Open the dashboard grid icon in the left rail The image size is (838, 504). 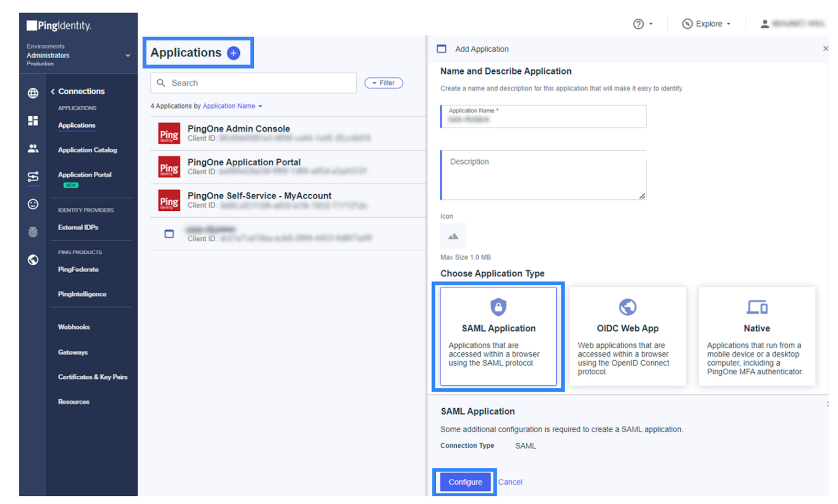click(x=33, y=120)
